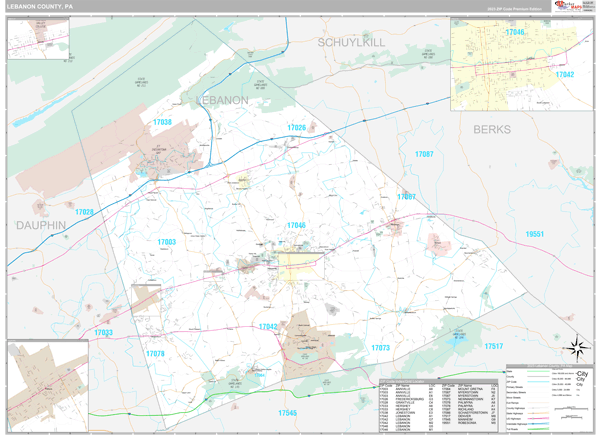Select the 17545 ZIP code label
This screenshot has height=435, width=600.
click(288, 413)
